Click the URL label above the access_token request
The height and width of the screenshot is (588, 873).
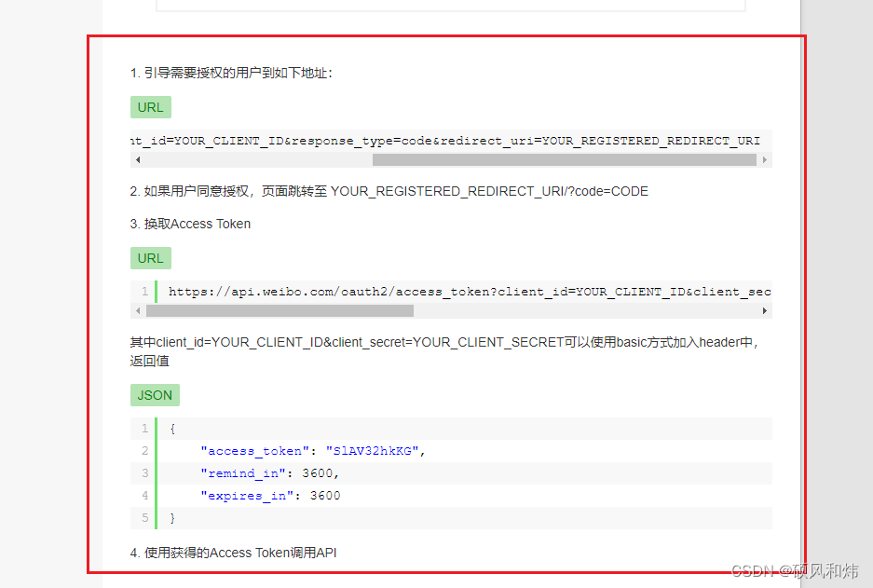click(x=150, y=258)
